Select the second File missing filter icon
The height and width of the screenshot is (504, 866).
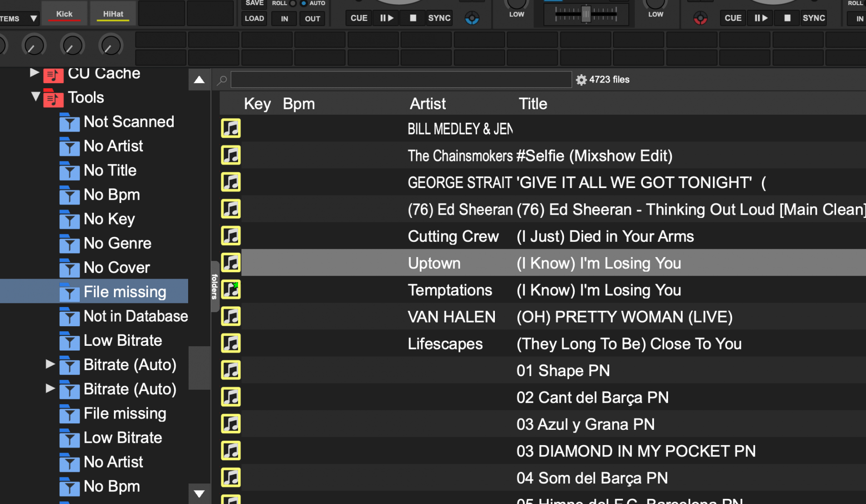pyautogui.click(x=70, y=414)
